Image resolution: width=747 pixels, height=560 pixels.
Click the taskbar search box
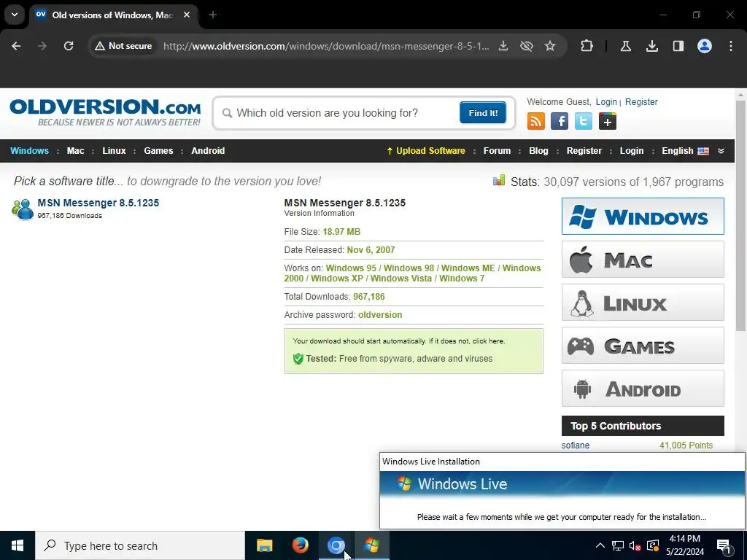coord(140,545)
